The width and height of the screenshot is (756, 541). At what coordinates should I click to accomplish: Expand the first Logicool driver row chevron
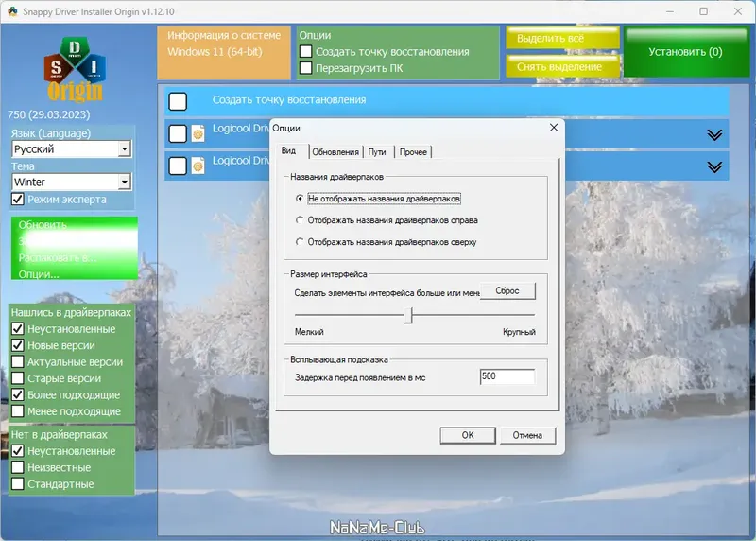tap(714, 134)
